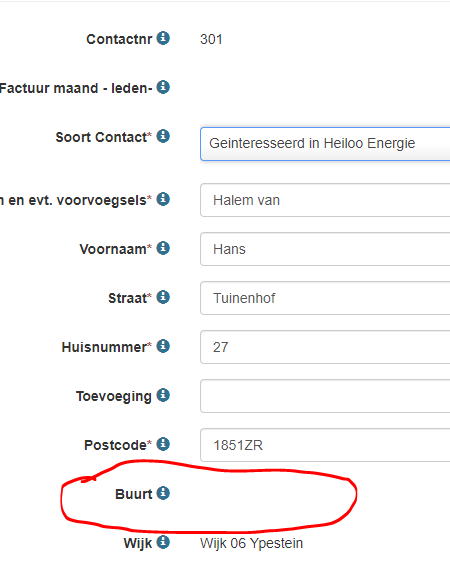Open the Postcode info icon
Image resolution: width=450 pixels, height=561 pixels.
point(163,444)
